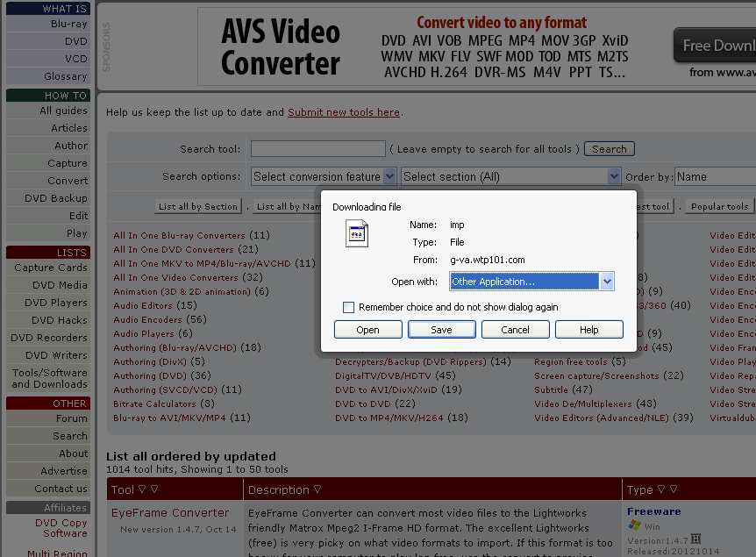The height and width of the screenshot is (557, 756).
Task: Open the EyeFrame Converter tool page
Action: tap(170, 512)
